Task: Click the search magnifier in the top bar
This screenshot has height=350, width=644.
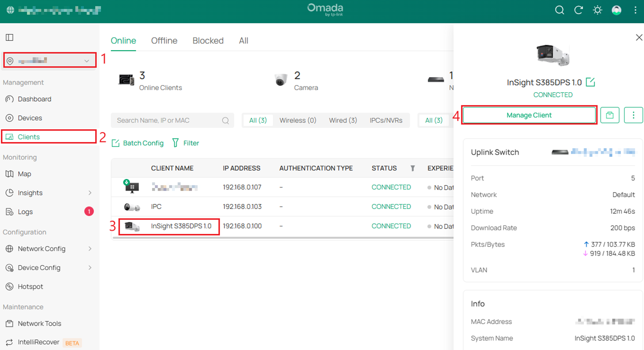Action: (x=560, y=10)
